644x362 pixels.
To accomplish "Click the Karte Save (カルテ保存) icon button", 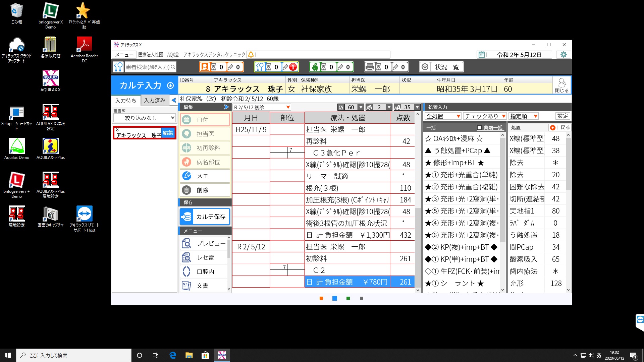I will tap(187, 217).
